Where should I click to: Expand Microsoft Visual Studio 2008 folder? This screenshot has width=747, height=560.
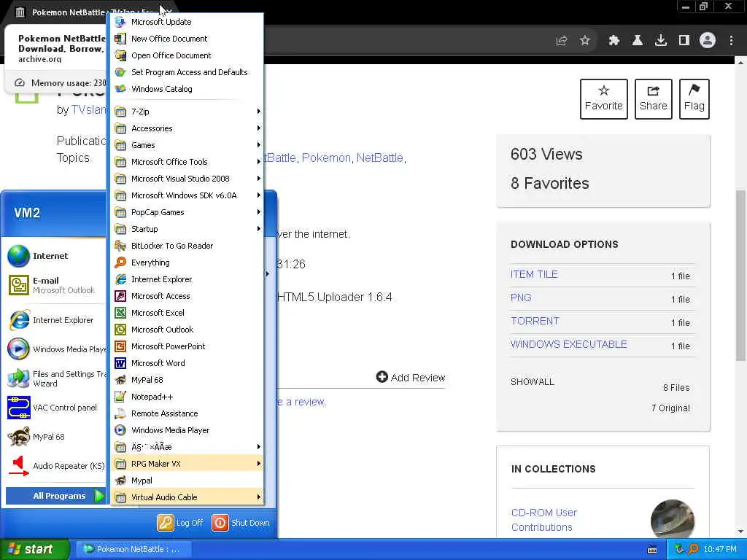[x=187, y=179]
